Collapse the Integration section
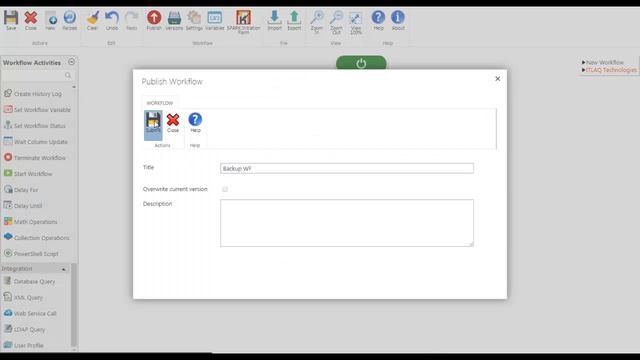640x360 pixels. click(64, 269)
